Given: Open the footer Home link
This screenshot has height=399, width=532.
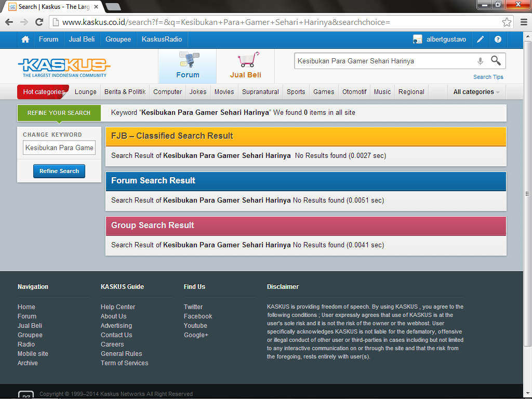Looking at the screenshot, I should pos(26,307).
